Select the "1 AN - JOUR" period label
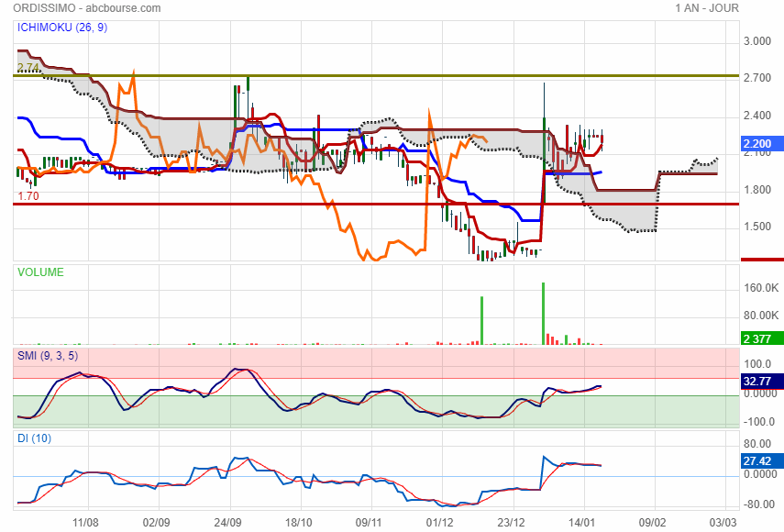Viewport: 784px width, 532px height. pyautogui.click(x=706, y=8)
